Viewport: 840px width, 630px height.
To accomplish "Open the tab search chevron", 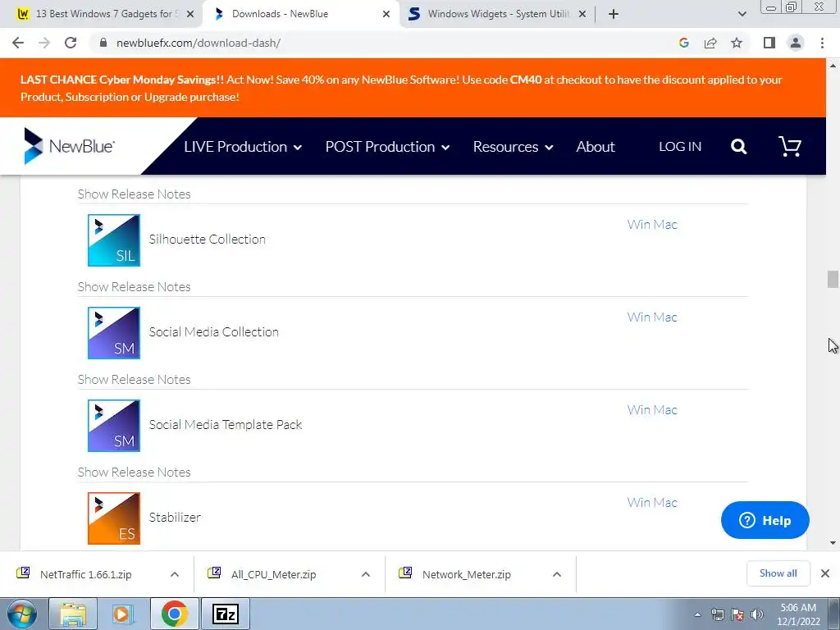I will coord(742,14).
